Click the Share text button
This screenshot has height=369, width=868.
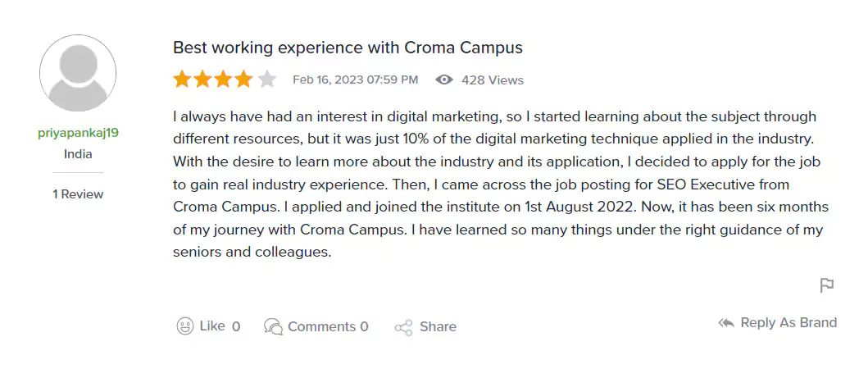point(438,326)
